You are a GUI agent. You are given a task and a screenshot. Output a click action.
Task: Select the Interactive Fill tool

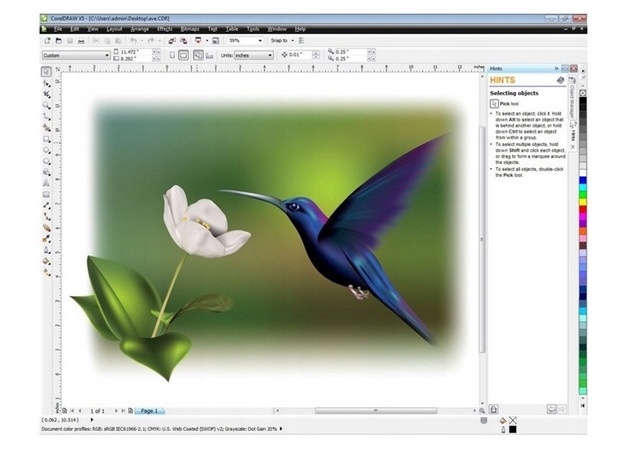coord(47,272)
